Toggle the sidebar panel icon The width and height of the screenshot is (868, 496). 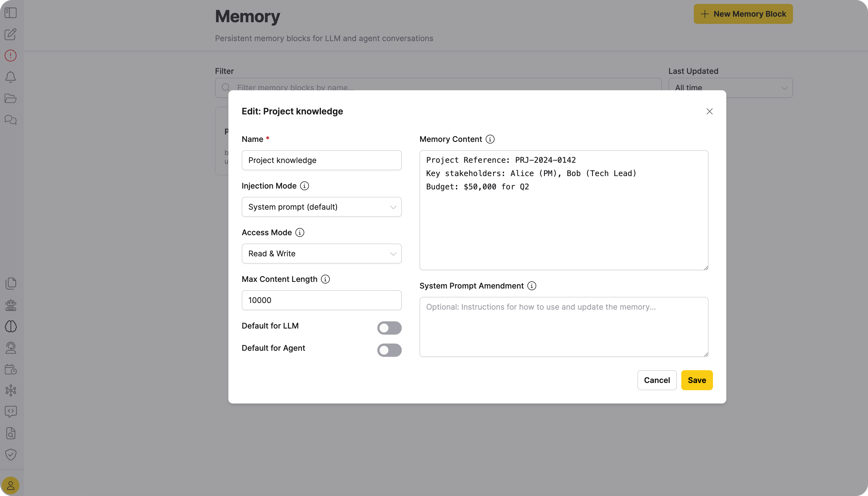[11, 13]
